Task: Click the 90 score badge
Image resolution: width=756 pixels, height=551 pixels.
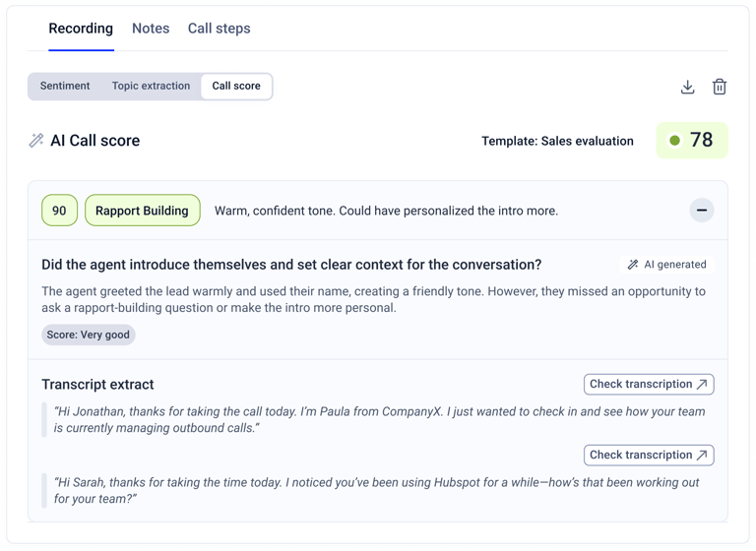Action: pyautogui.click(x=59, y=211)
